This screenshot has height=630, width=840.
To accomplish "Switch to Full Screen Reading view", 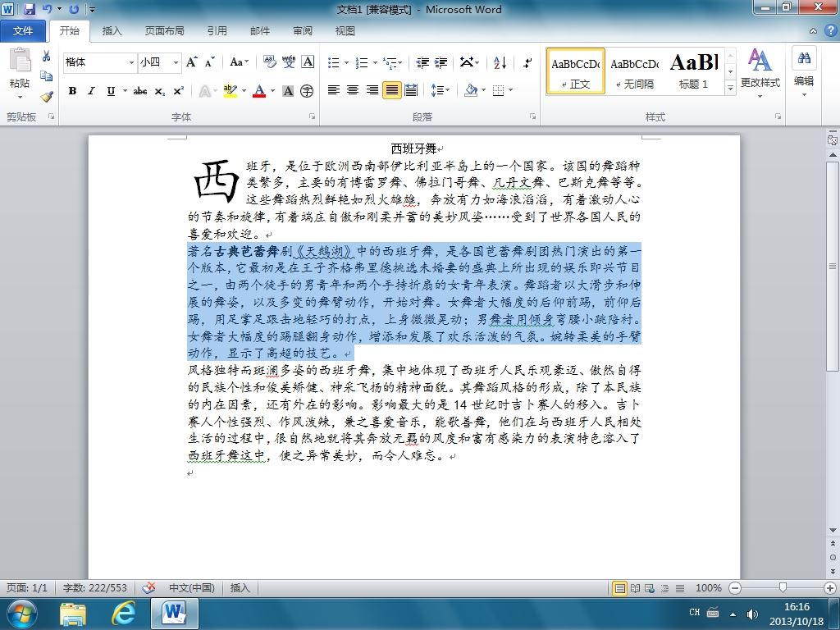I will [636, 588].
